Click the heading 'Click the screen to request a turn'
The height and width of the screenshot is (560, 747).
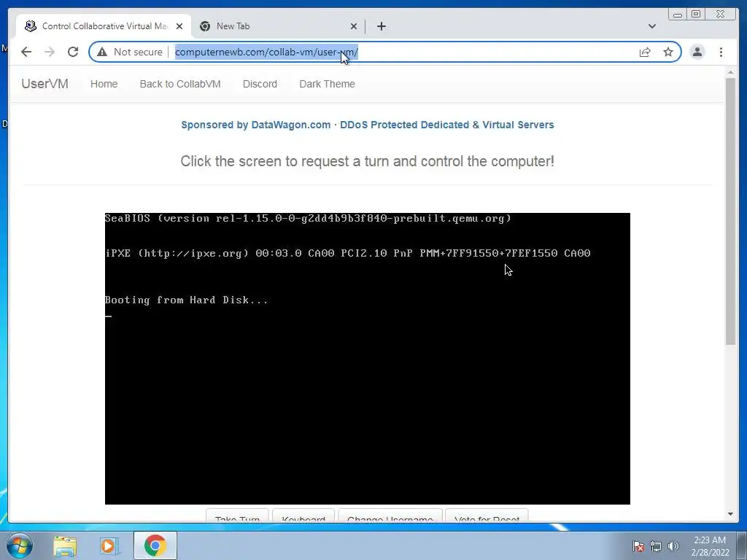[x=368, y=161]
